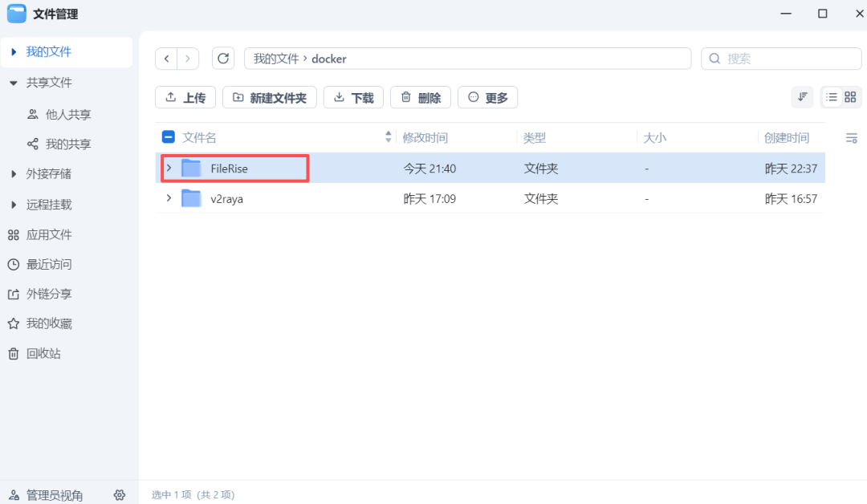Image resolution: width=867 pixels, height=504 pixels.
Task: Open 最近访问 in sidebar
Action: pos(48,264)
